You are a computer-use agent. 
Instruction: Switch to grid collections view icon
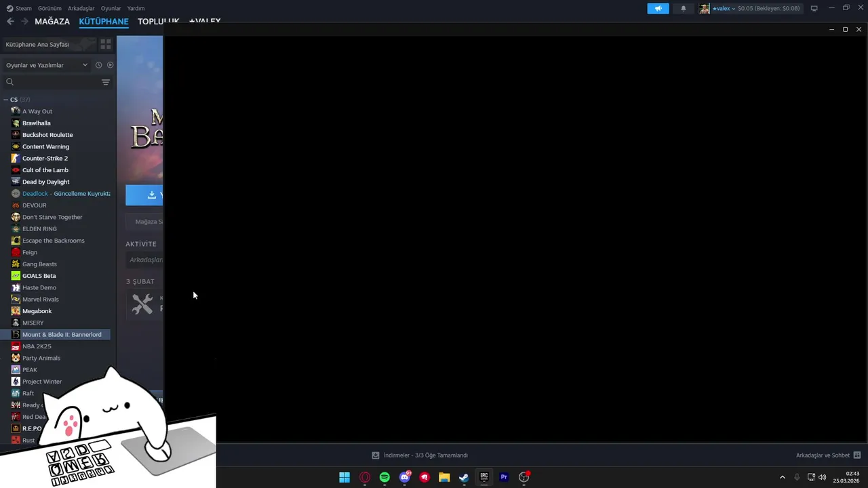[x=106, y=44]
